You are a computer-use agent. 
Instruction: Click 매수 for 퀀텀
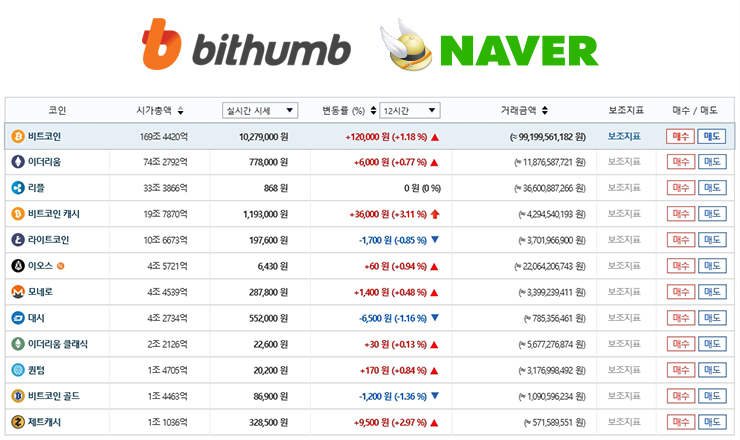pos(681,370)
